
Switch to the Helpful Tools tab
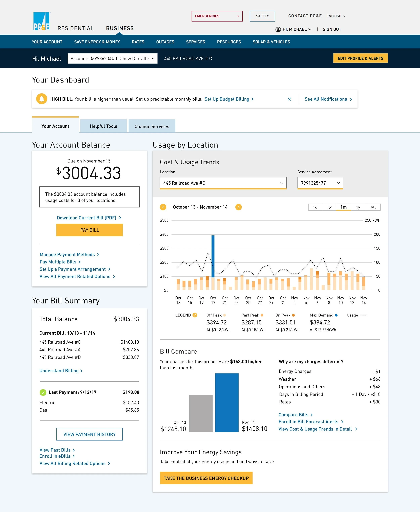coord(103,126)
